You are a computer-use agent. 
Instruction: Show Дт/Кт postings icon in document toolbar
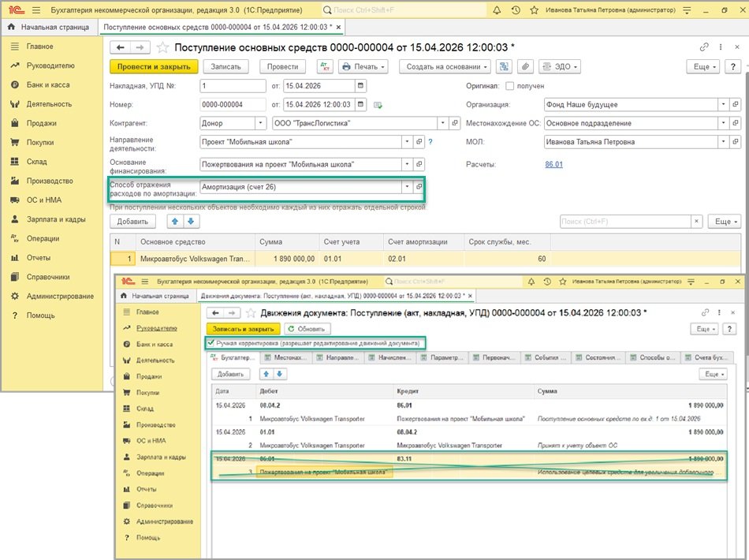click(325, 66)
